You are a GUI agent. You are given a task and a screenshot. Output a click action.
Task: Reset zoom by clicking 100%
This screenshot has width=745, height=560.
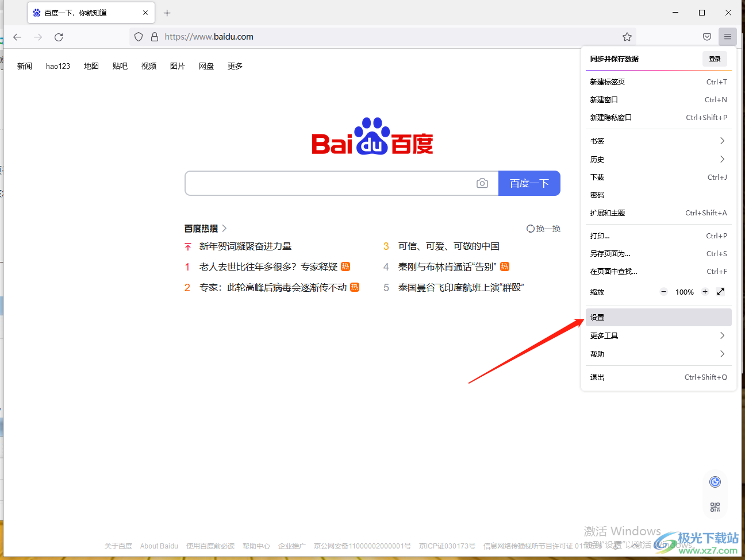(685, 292)
